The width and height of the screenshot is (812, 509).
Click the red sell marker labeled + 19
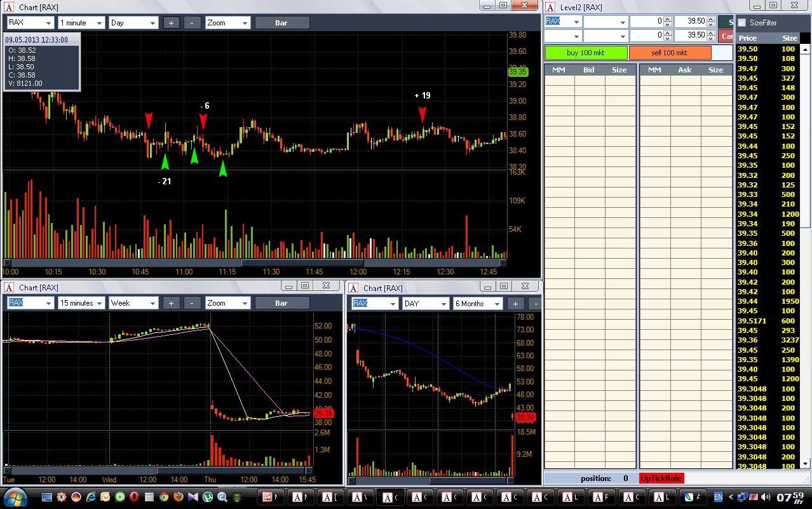[x=422, y=115]
